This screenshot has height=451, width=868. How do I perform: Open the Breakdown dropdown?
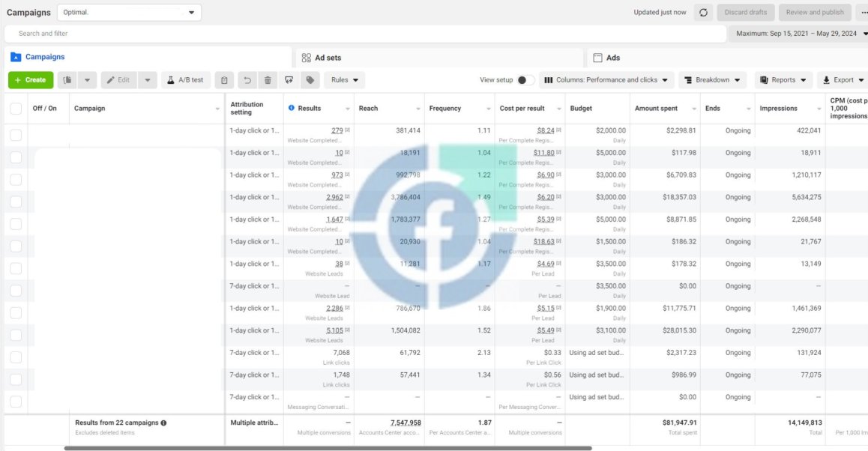(712, 80)
